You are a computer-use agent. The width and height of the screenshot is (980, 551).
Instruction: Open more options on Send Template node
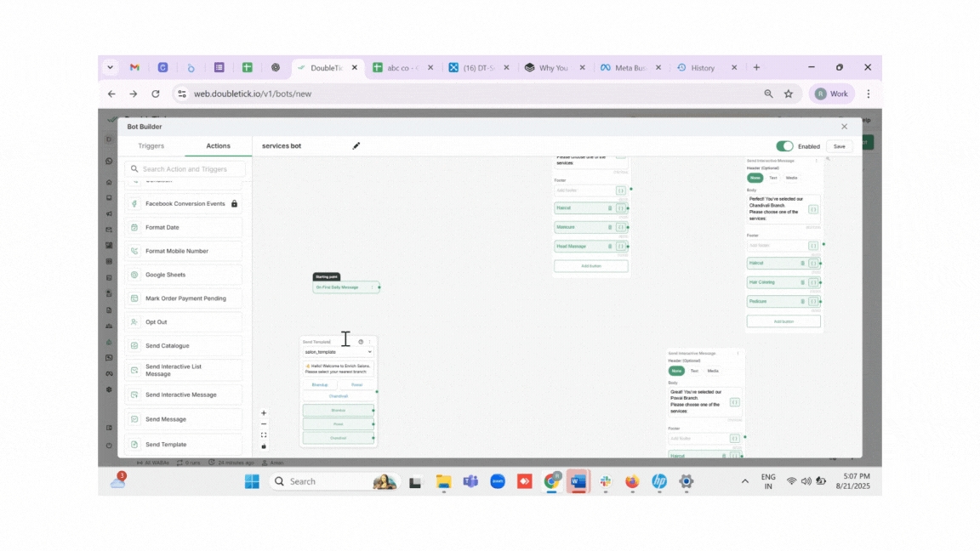[x=369, y=342]
